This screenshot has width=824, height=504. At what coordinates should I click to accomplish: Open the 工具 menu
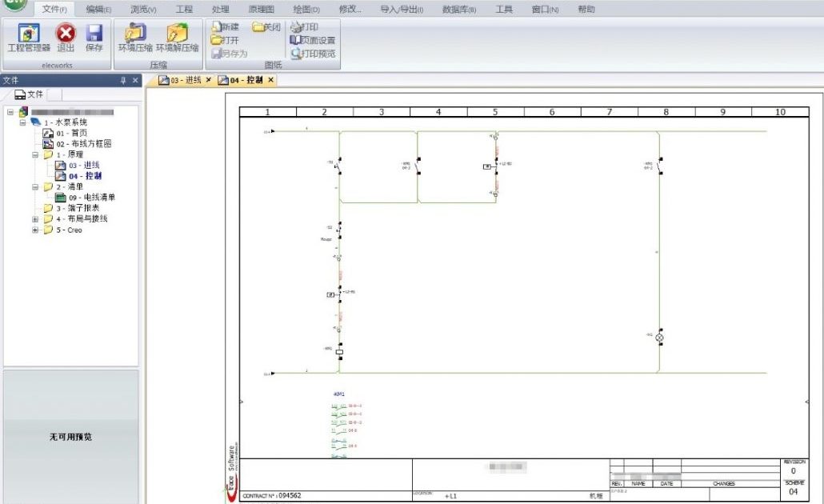tap(504, 9)
